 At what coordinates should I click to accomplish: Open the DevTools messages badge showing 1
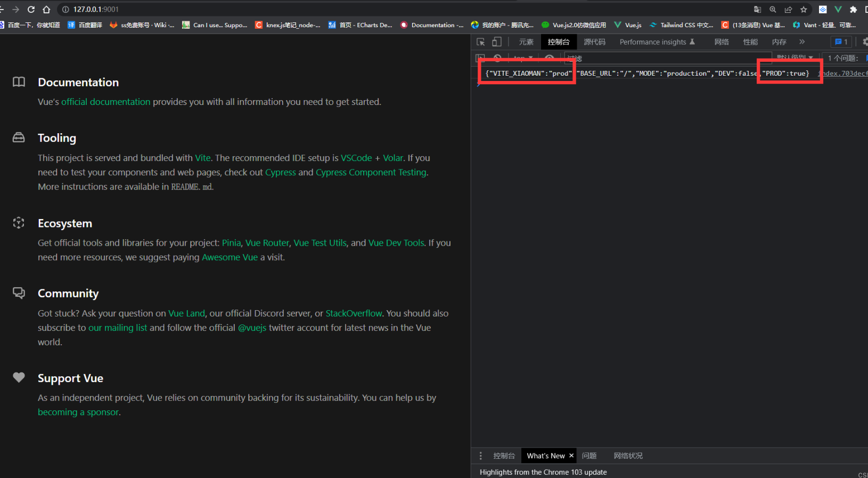(841, 42)
